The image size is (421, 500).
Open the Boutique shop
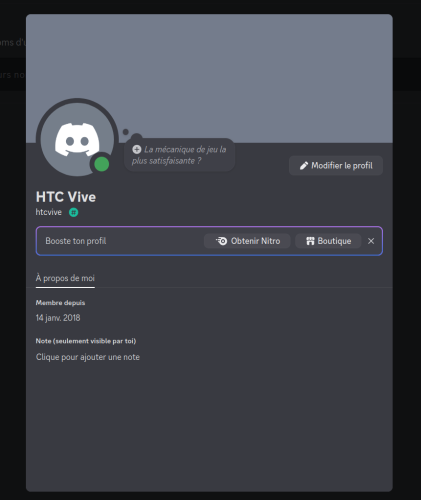pos(328,241)
